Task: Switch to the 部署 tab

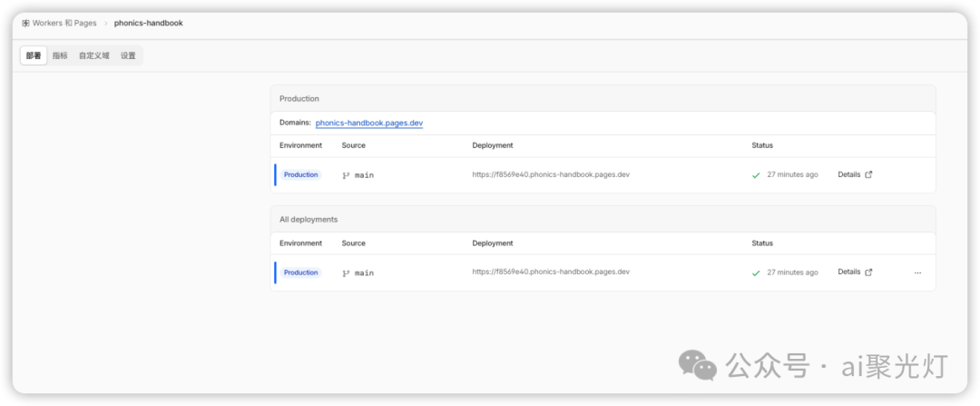Action: pyautogui.click(x=34, y=55)
